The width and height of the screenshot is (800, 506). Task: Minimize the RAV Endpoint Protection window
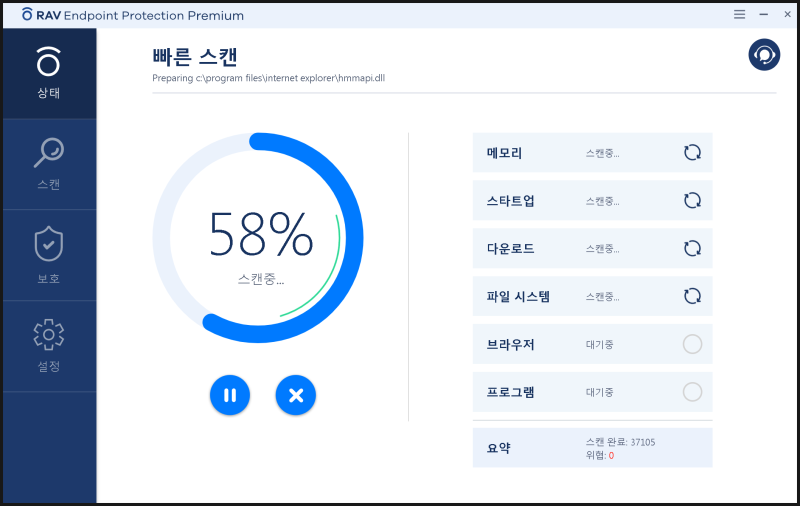pos(764,14)
